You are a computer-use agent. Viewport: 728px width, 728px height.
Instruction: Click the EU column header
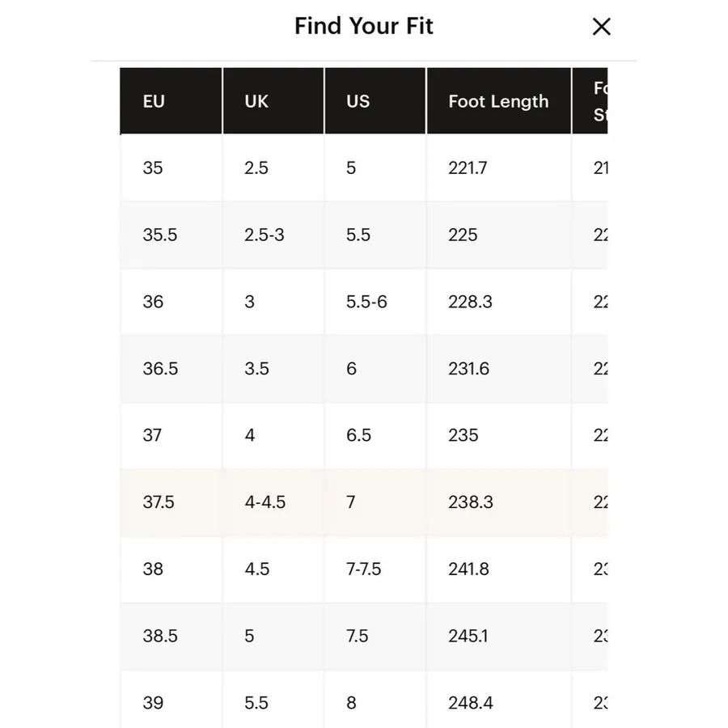(x=171, y=101)
